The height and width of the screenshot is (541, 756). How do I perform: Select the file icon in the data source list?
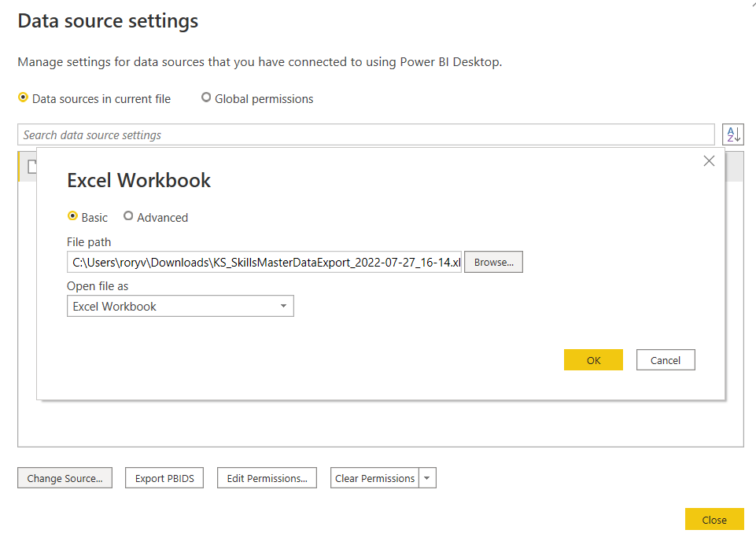pyautogui.click(x=31, y=167)
